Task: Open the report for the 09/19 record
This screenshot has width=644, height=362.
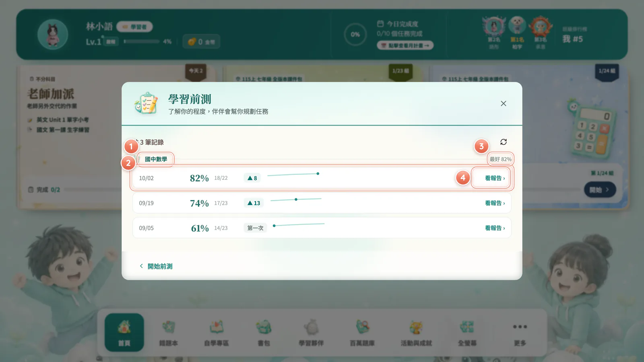Action: 495,203
